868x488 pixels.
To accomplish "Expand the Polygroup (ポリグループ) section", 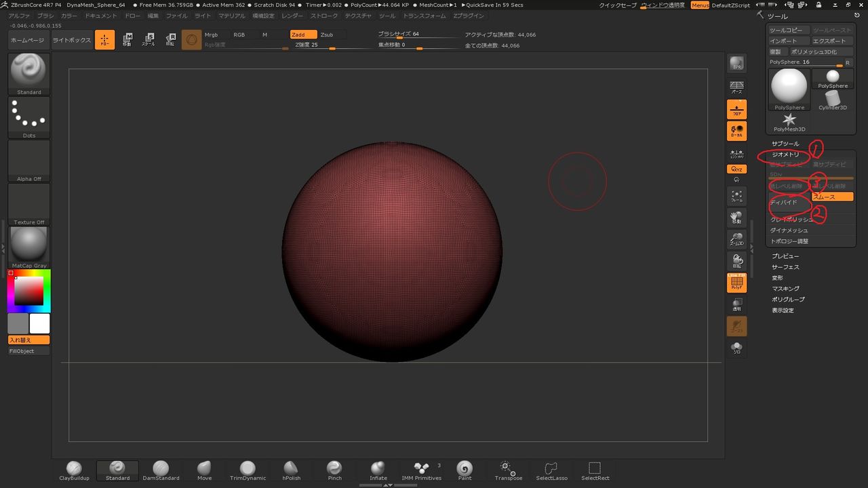I will (x=788, y=300).
